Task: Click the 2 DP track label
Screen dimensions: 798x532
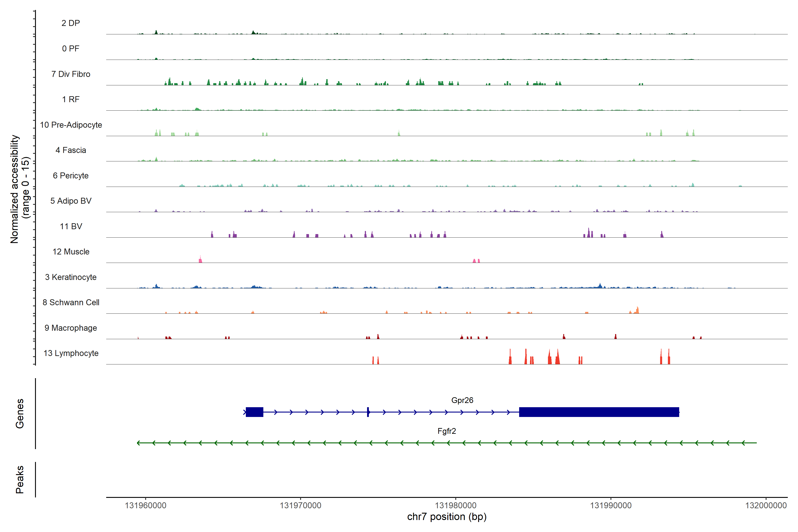Action: (x=71, y=23)
